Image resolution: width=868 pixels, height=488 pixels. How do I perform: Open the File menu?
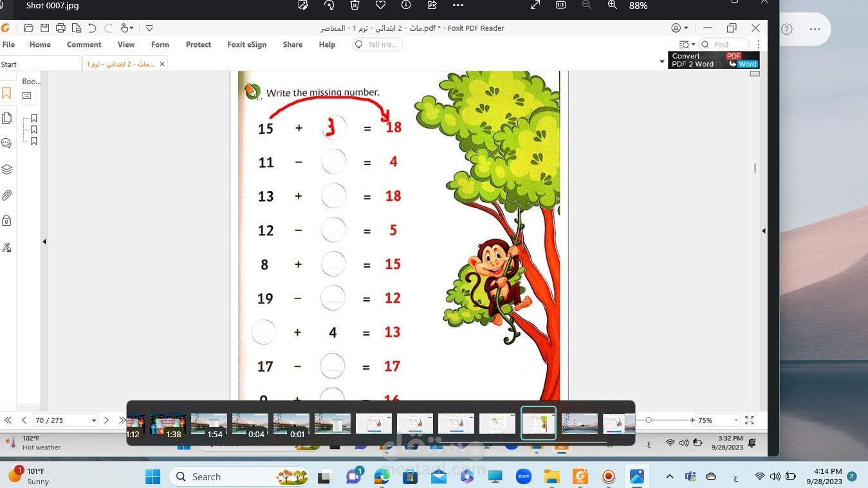tap(8, 44)
